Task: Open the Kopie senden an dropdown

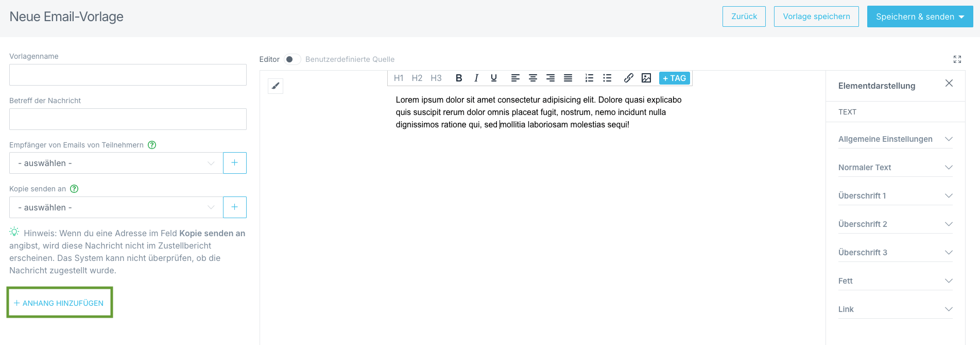Action: point(116,207)
